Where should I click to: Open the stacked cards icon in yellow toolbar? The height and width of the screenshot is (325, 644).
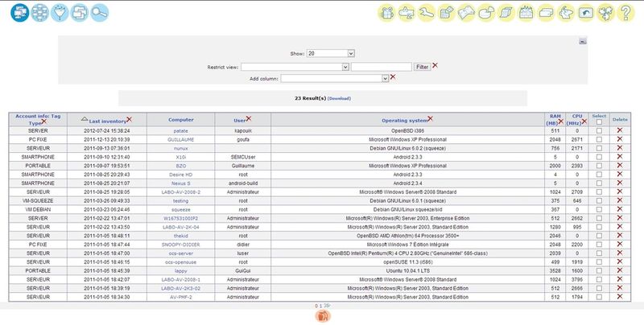pyautogui.click(x=546, y=13)
